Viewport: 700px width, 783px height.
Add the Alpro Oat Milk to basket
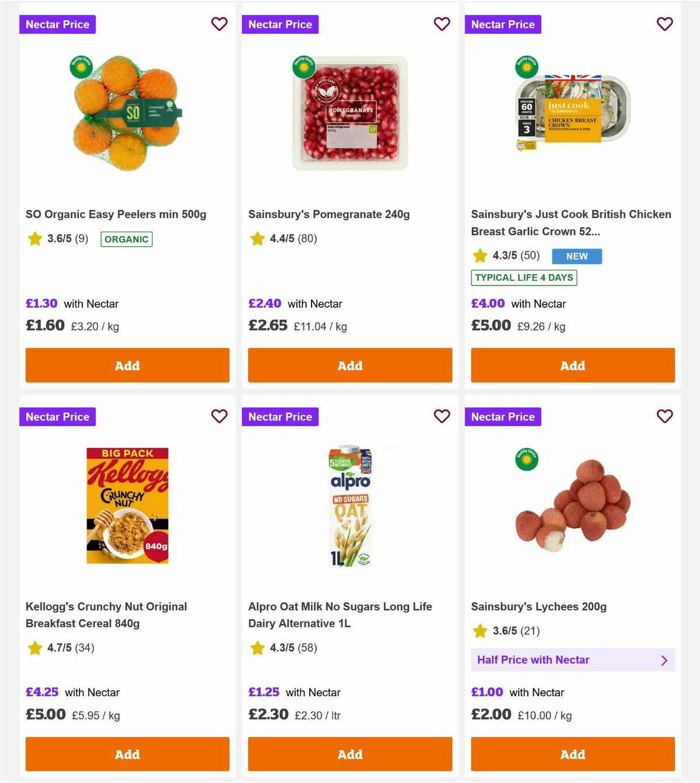coord(350,754)
